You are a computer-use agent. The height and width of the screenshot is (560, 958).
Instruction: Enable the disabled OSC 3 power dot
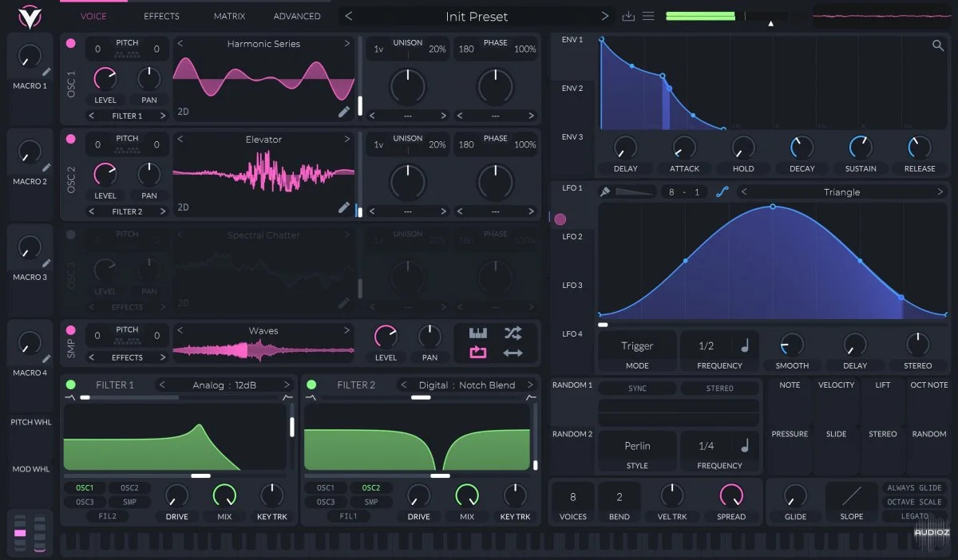(71, 235)
